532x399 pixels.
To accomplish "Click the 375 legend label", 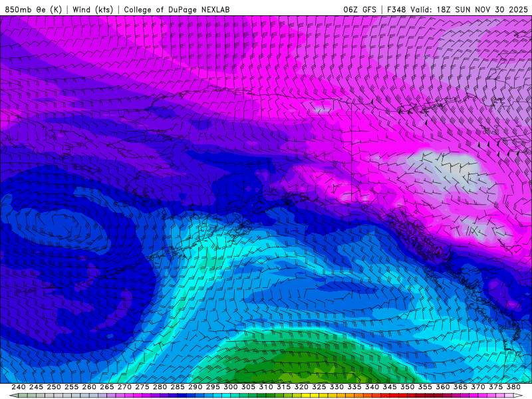I will pyautogui.click(x=495, y=387).
